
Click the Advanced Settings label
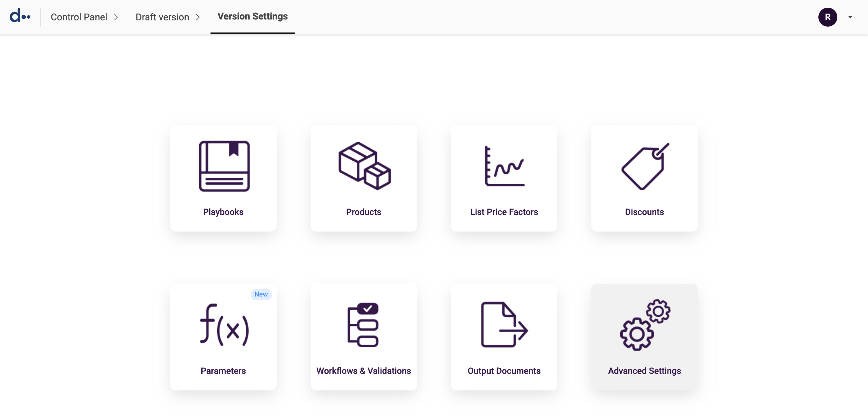(644, 370)
